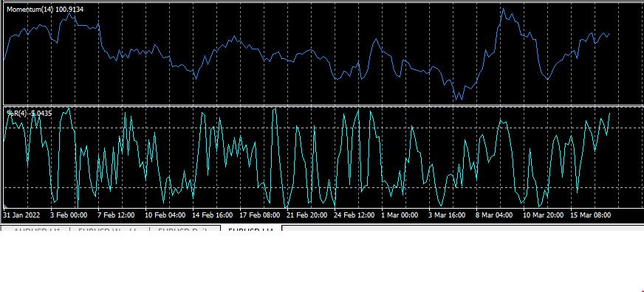
Task: Click the 7 Feb 12:00 time label
Action: (x=116, y=215)
